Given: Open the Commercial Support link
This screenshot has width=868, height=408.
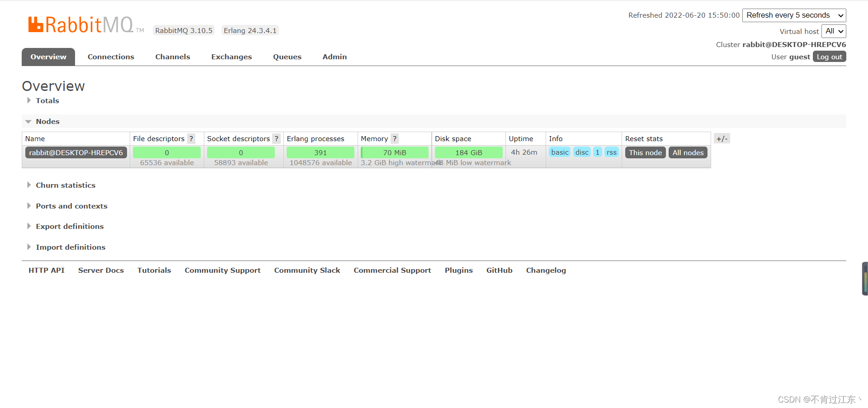Looking at the screenshot, I should (392, 270).
